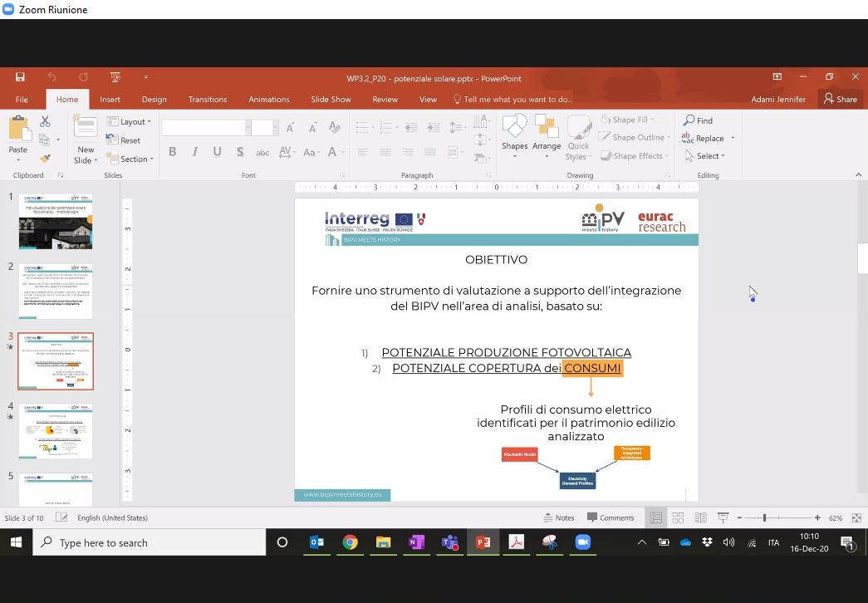Click the Tell me what you want search box
The image size is (868, 603).
512,99
